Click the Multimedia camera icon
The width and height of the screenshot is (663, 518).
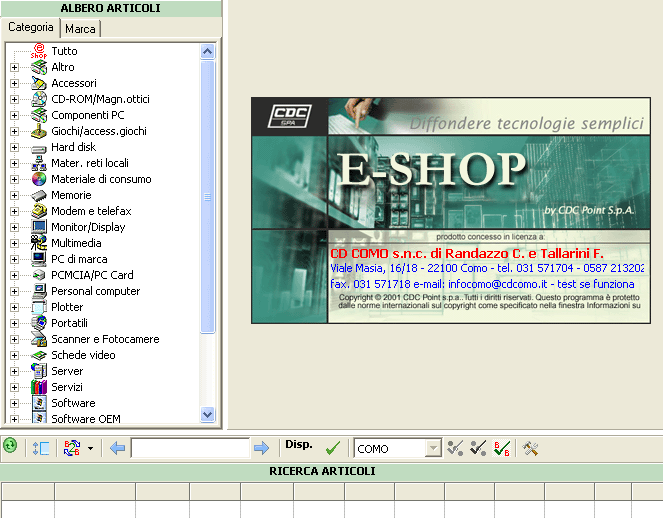(x=39, y=243)
